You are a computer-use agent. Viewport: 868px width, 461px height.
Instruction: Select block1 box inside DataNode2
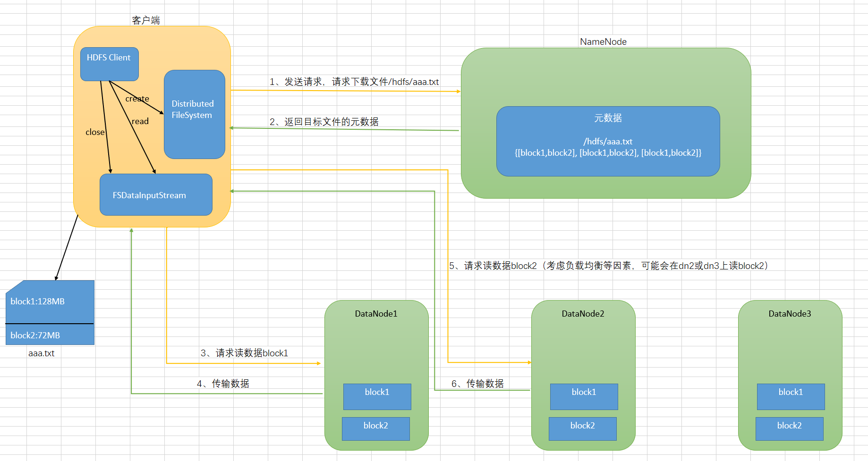pos(584,397)
